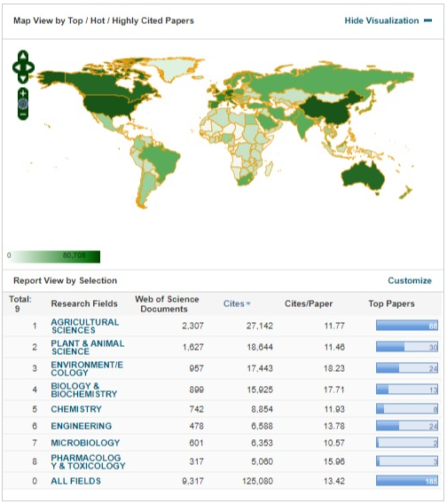Sort by the Cites column arrow
This screenshot has width=447, height=504.
[248, 303]
